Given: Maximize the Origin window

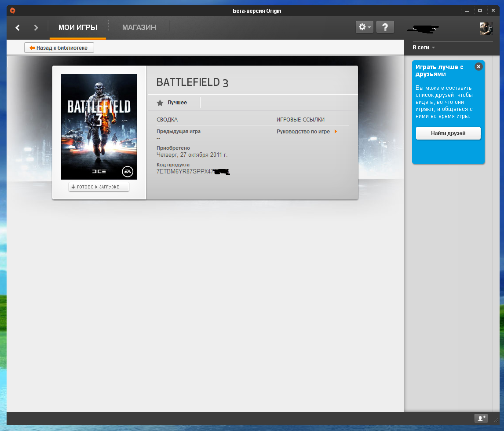Looking at the screenshot, I should pyautogui.click(x=480, y=11).
